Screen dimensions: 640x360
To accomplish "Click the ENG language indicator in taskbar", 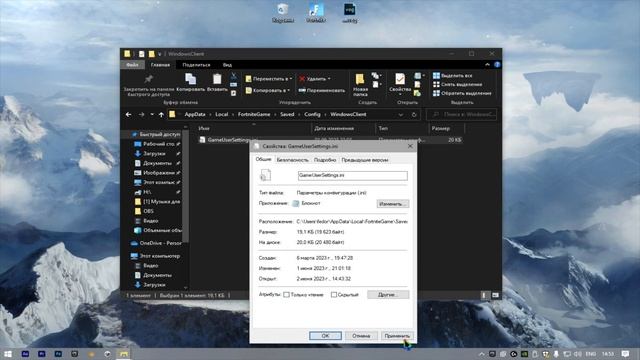I will (x=591, y=354).
